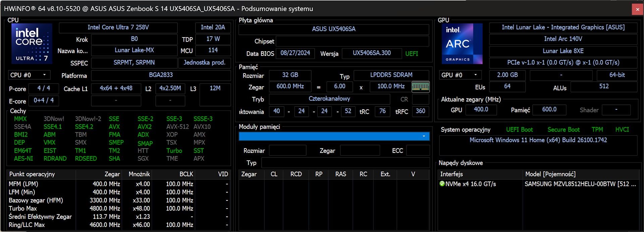Click the empty module Rozmiar field
This screenshot has width=644, height=232.
287,151
